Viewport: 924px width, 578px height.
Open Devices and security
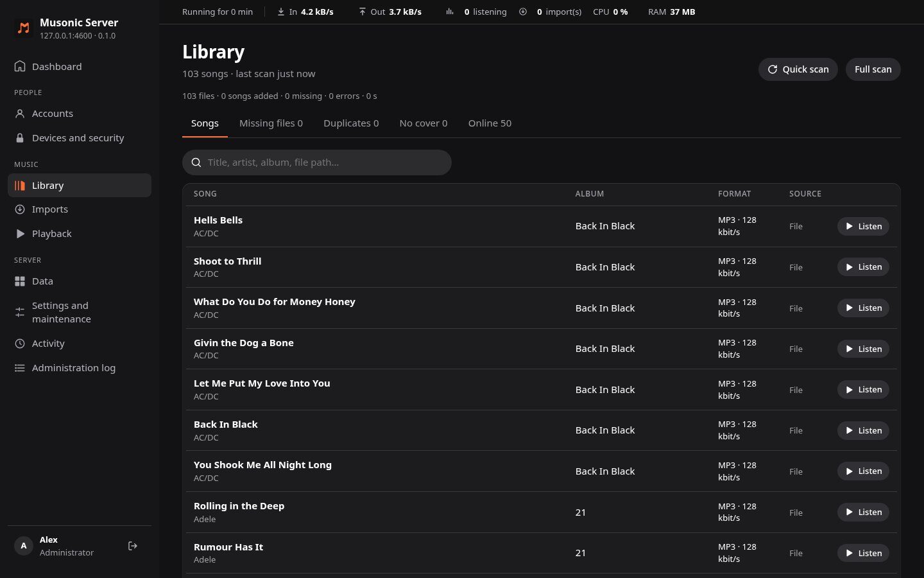coord(80,138)
